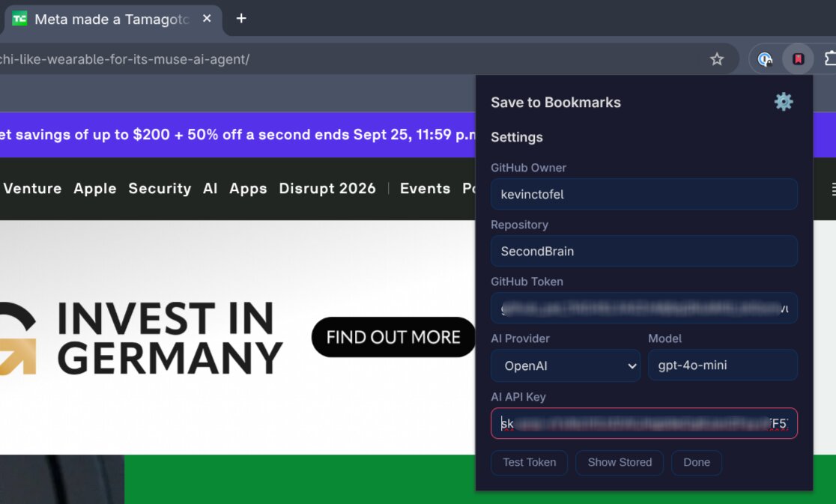Switch to Meta made a Tamagotchi tab
The image size is (836, 504).
pyautogui.click(x=112, y=19)
